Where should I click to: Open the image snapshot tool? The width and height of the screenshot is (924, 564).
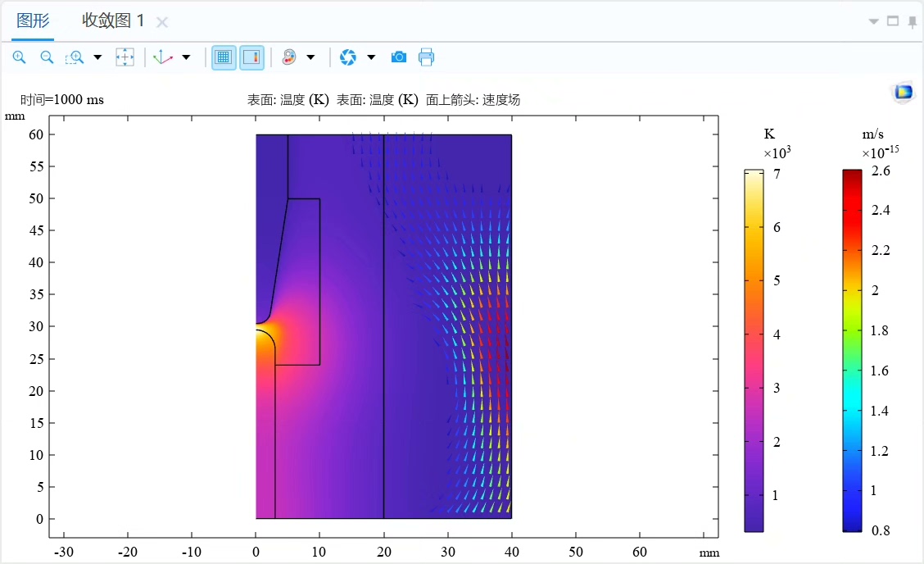348,57
